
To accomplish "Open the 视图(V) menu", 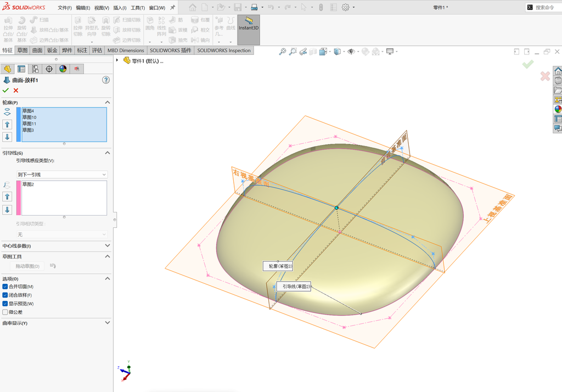I will click(102, 8).
